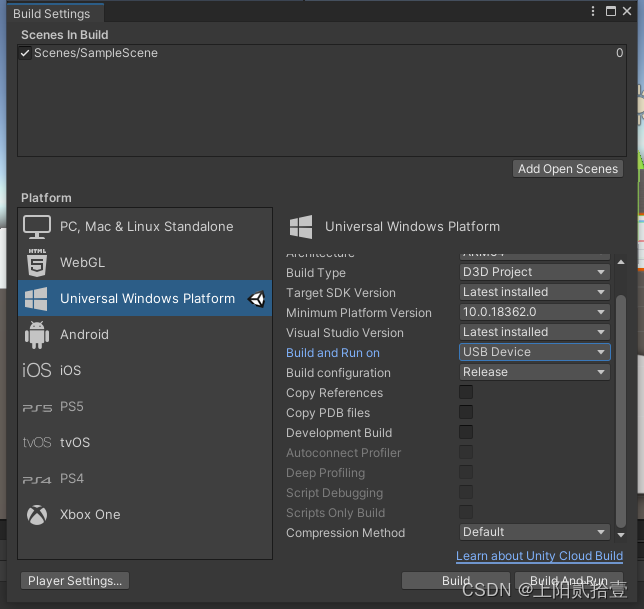Toggle the Deep Profiling checkbox
This screenshot has width=644, height=609.
coord(466,472)
